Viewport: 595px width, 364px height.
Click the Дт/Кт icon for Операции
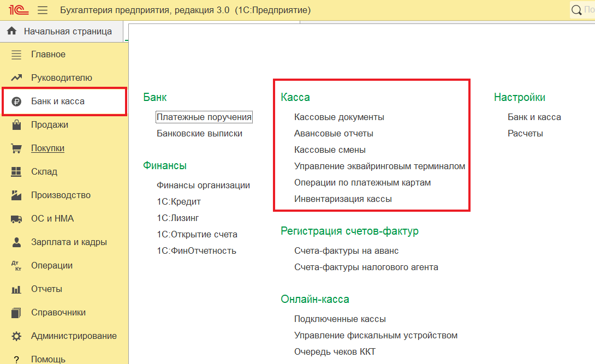pos(16,266)
